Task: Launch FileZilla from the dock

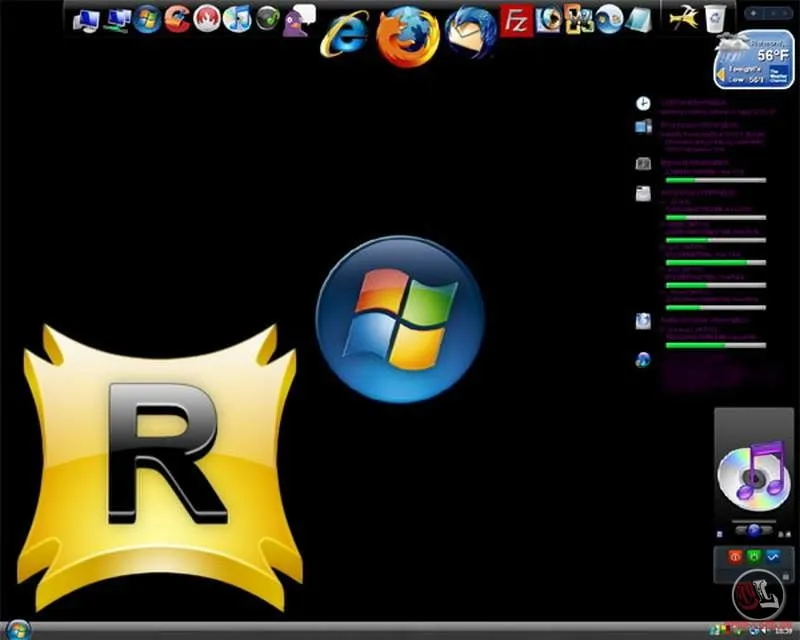Action: pos(516,21)
